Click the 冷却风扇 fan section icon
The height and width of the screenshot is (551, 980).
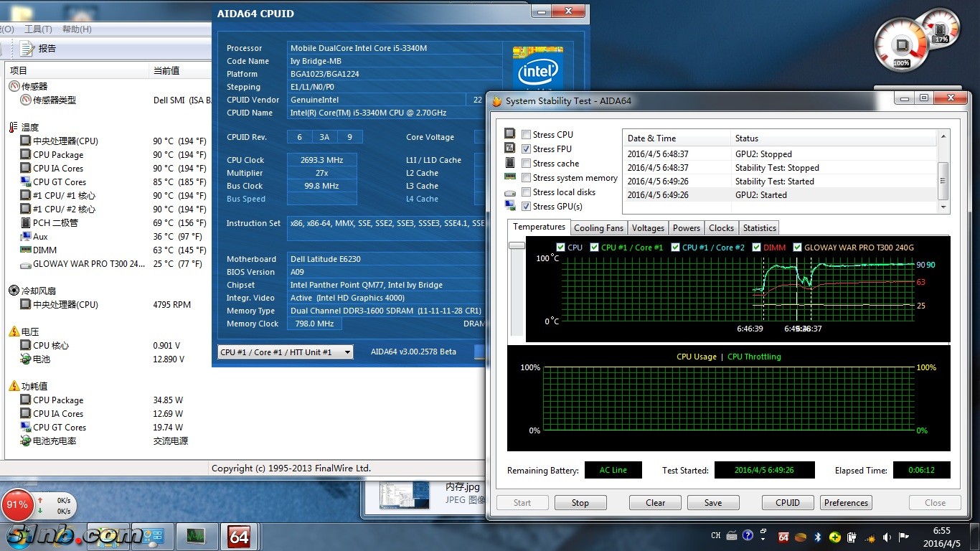pos(13,291)
